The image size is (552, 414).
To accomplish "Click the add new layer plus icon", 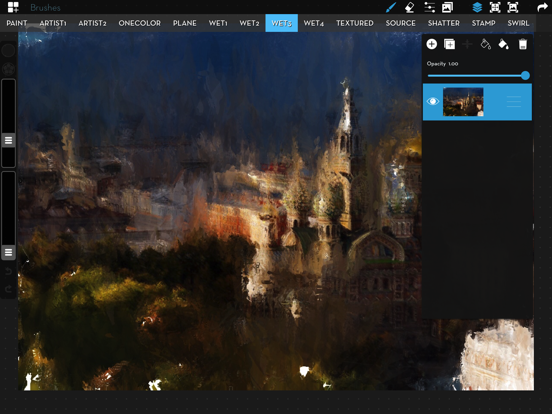I will click(x=432, y=44).
